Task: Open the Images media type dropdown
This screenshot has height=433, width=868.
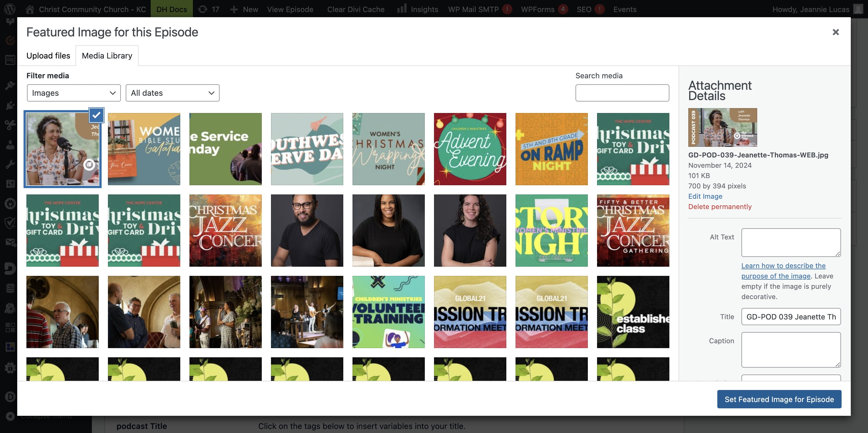Action: click(x=74, y=93)
